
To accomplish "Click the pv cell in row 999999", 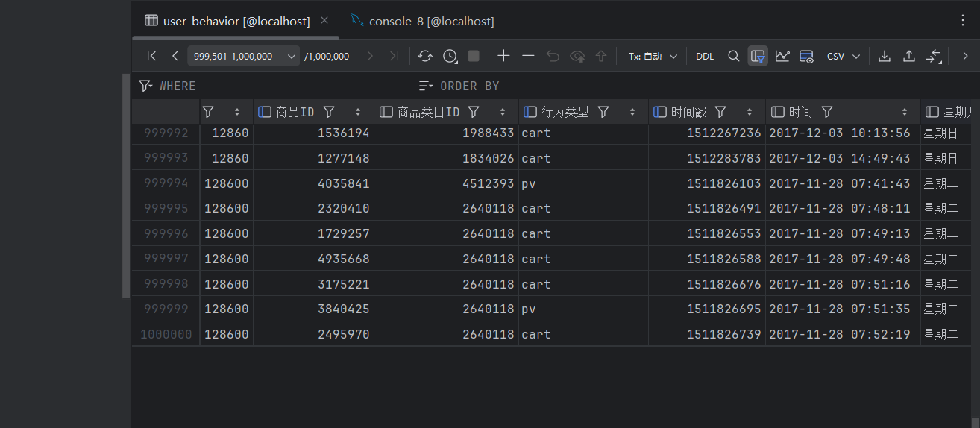I will pyautogui.click(x=583, y=309).
